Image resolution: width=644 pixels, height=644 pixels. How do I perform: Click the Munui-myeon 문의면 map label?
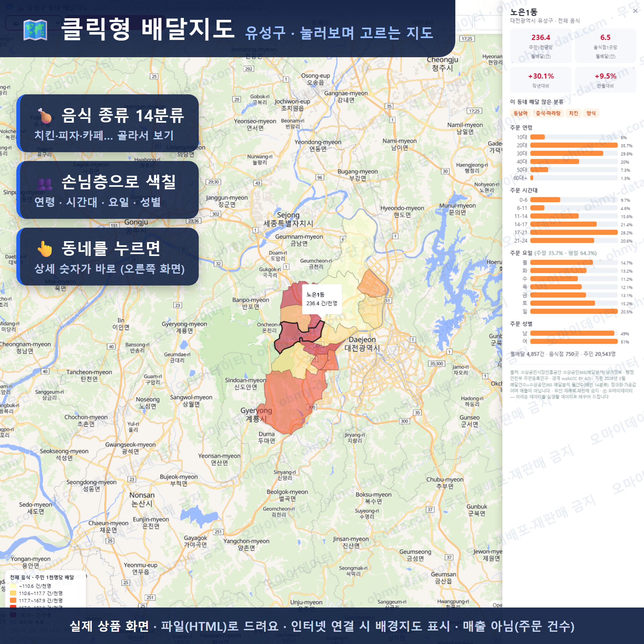(x=457, y=209)
